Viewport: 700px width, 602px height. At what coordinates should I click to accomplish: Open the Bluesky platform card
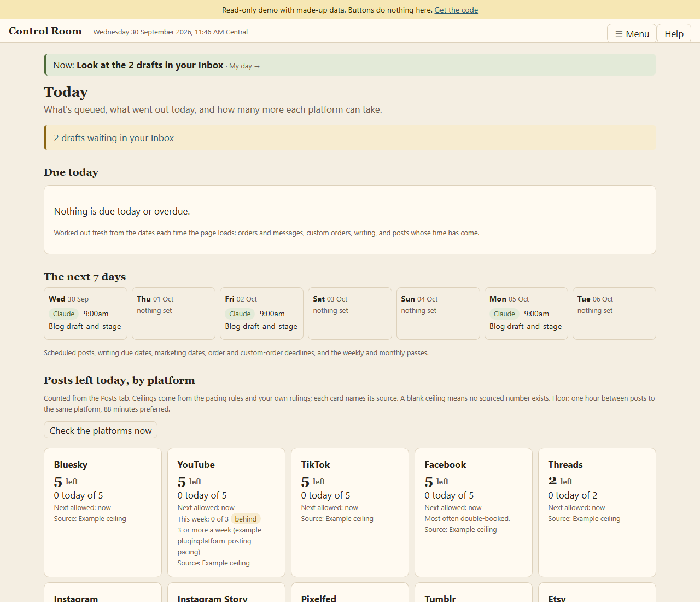click(x=103, y=512)
